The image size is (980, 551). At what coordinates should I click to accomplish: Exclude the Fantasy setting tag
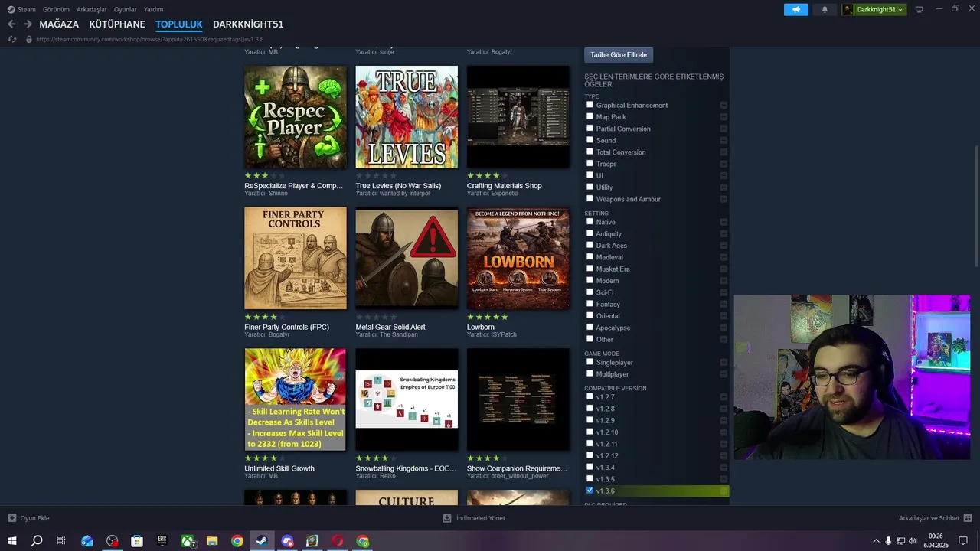click(x=724, y=304)
